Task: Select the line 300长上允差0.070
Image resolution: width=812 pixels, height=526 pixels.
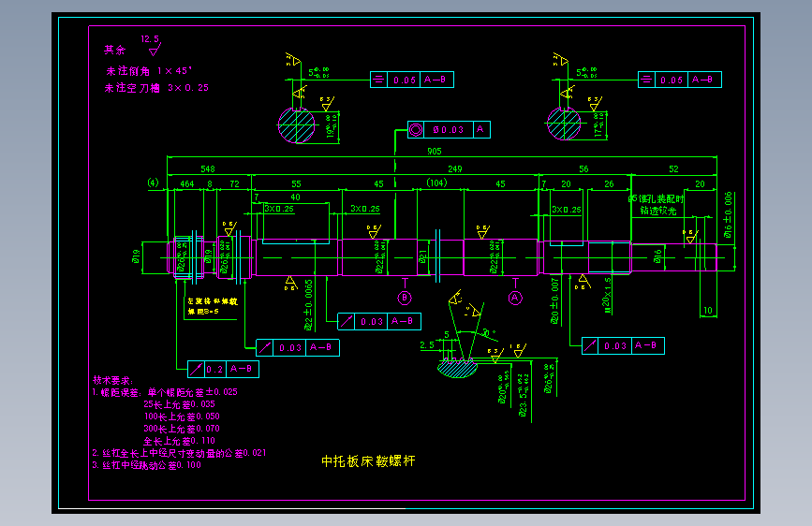Action: click(182, 429)
